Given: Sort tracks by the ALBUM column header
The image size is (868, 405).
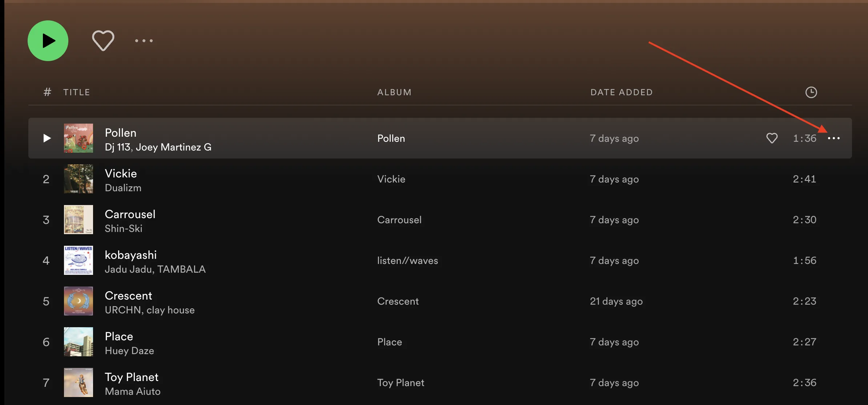Looking at the screenshot, I should [394, 92].
